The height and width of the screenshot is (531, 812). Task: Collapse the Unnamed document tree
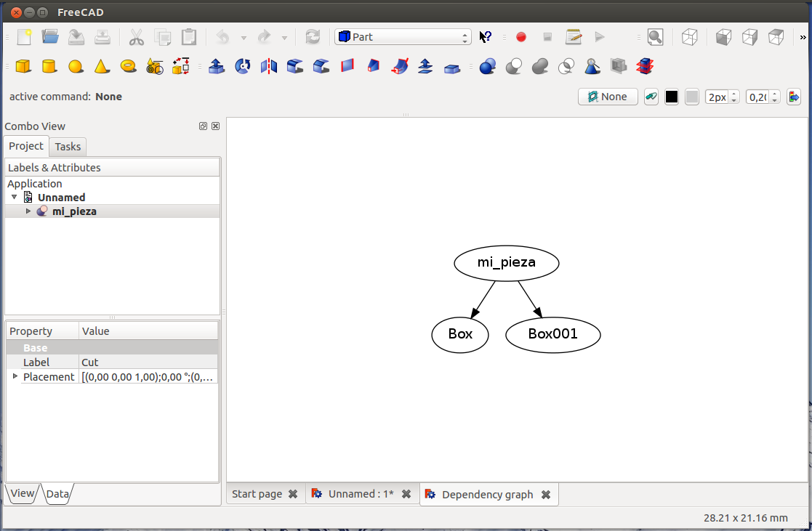point(15,198)
